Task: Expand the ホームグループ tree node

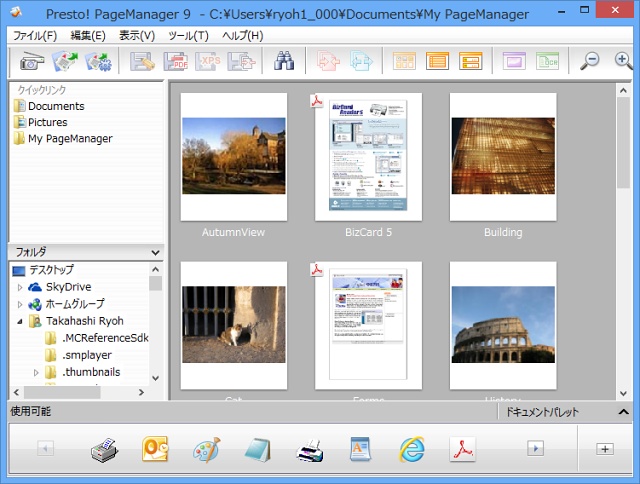Action: coord(20,304)
